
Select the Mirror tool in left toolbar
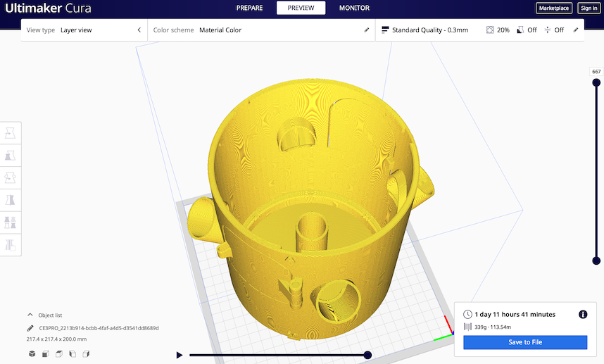point(10,200)
